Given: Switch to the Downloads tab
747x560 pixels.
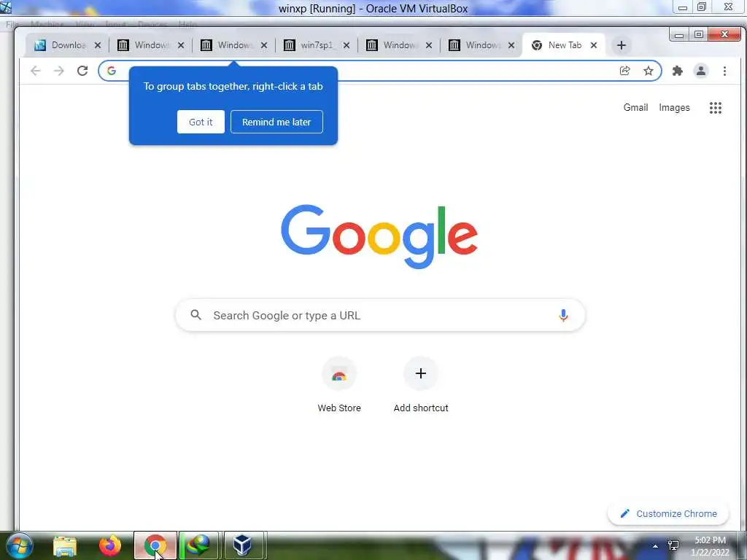Looking at the screenshot, I should click(66, 45).
